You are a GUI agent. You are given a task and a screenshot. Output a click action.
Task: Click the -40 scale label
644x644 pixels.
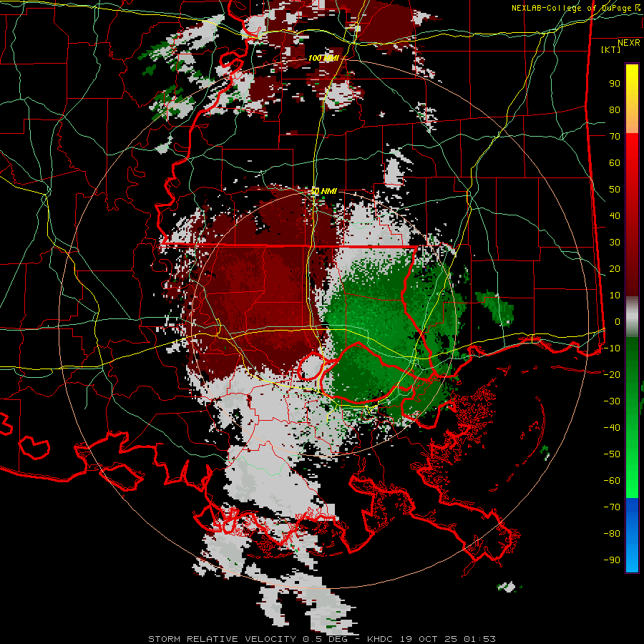pos(612,428)
